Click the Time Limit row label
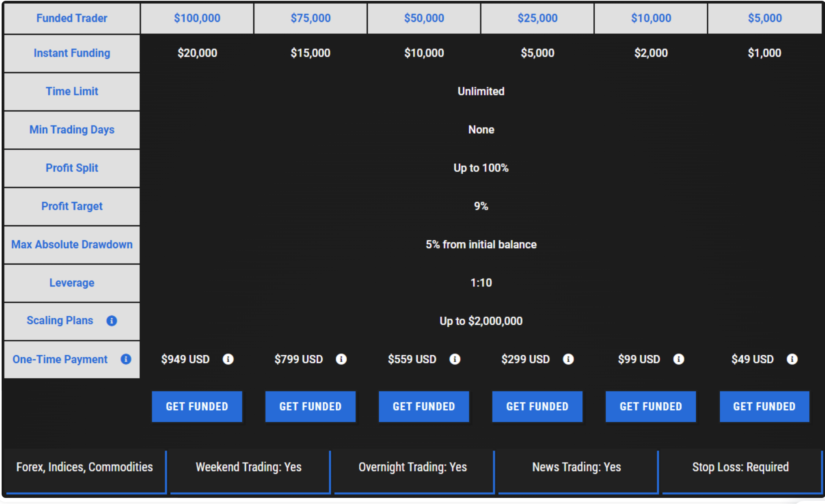The height and width of the screenshot is (504, 825). [72, 91]
